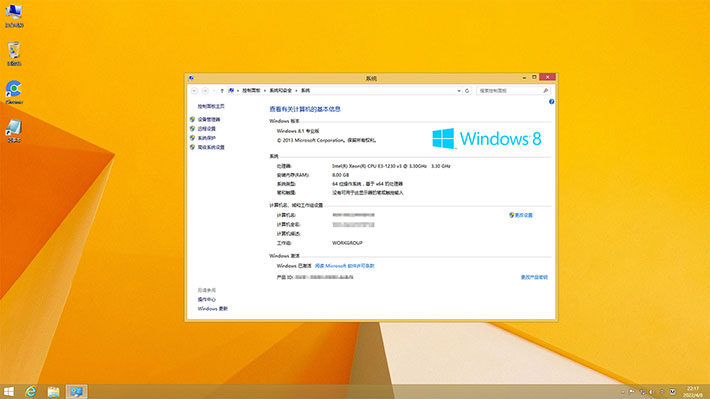Open the recent locations dropdown arrow
The width and height of the screenshot is (710, 399).
pyautogui.click(x=214, y=91)
